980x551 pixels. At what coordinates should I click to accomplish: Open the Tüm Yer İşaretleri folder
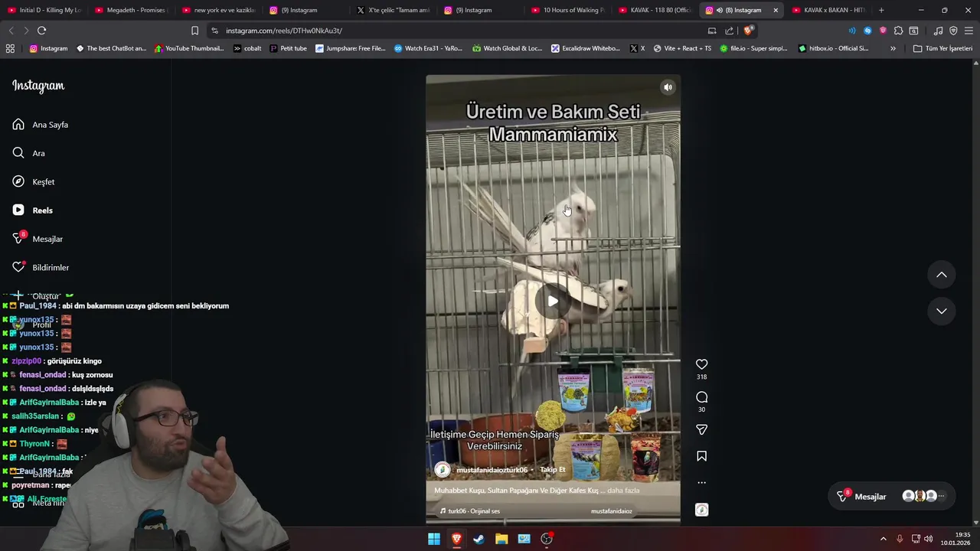942,48
